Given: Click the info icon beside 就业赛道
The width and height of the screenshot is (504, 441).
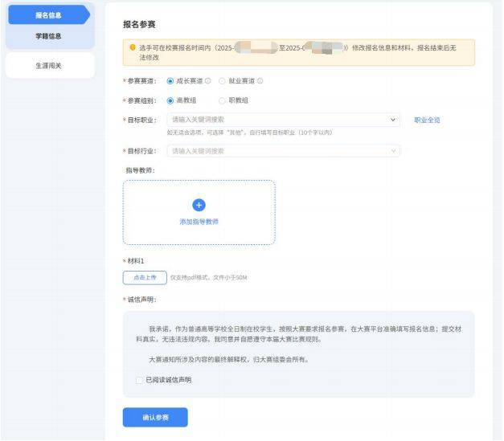Looking at the screenshot, I should tap(260, 81).
